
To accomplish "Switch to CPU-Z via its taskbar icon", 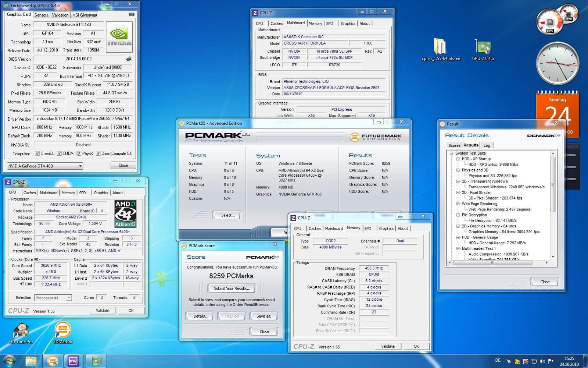I will pos(73,361).
